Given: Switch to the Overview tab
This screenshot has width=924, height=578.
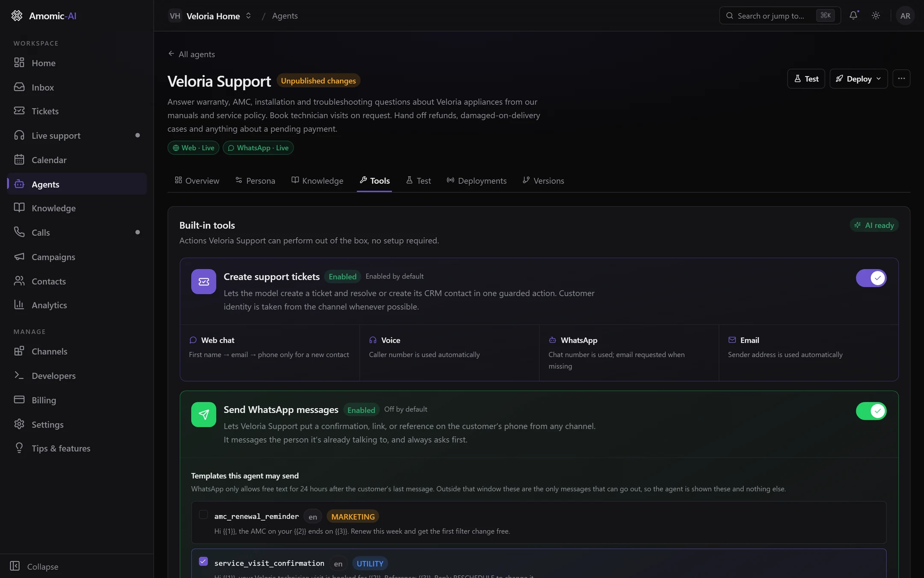Looking at the screenshot, I should [x=197, y=180].
